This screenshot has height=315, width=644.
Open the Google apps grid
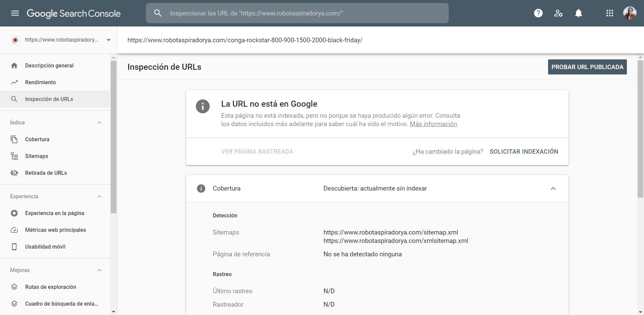tap(609, 13)
